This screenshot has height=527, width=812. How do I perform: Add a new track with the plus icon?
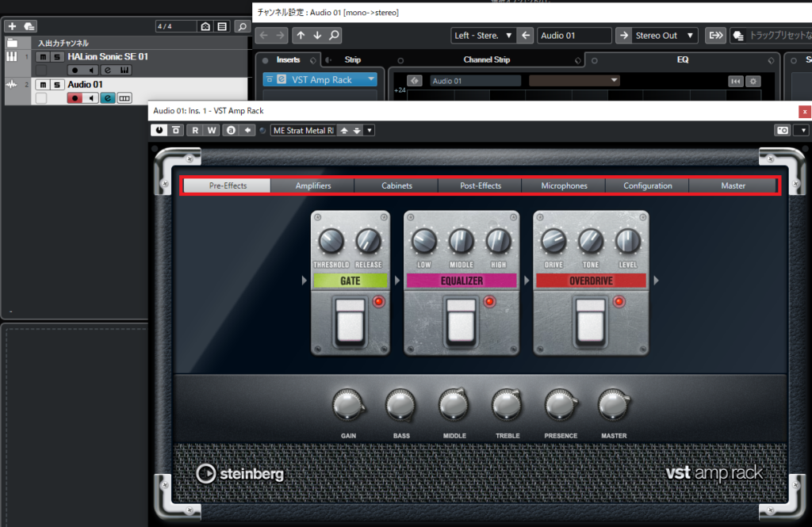pos(13,26)
